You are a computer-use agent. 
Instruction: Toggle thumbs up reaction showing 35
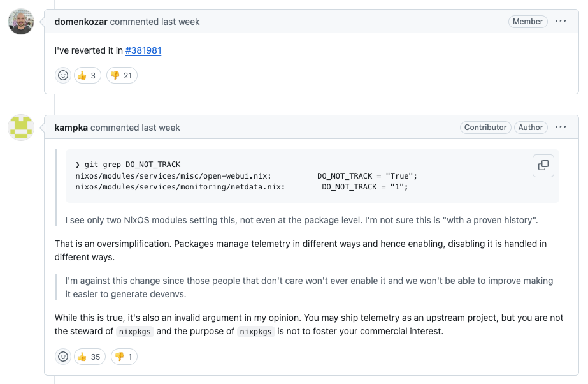(90, 357)
